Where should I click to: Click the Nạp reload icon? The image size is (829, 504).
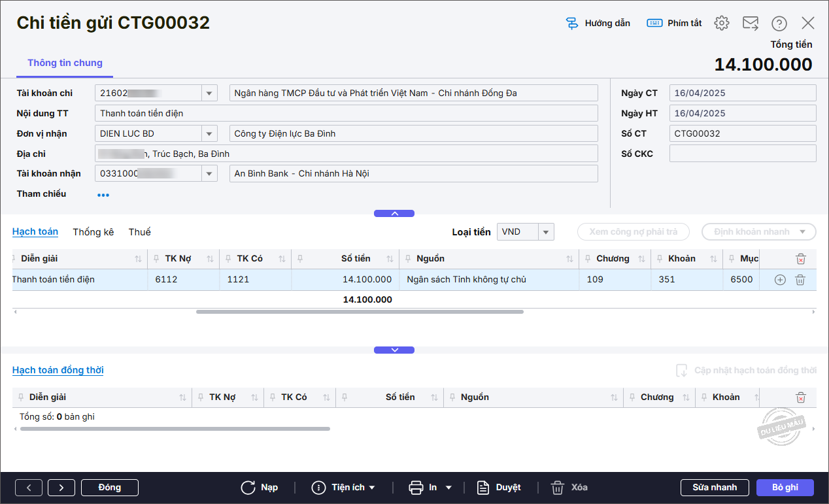pos(248,488)
